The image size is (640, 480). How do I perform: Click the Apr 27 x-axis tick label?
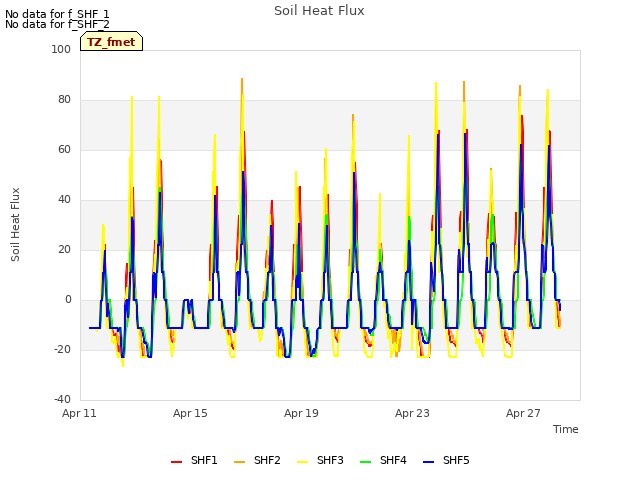(523, 413)
